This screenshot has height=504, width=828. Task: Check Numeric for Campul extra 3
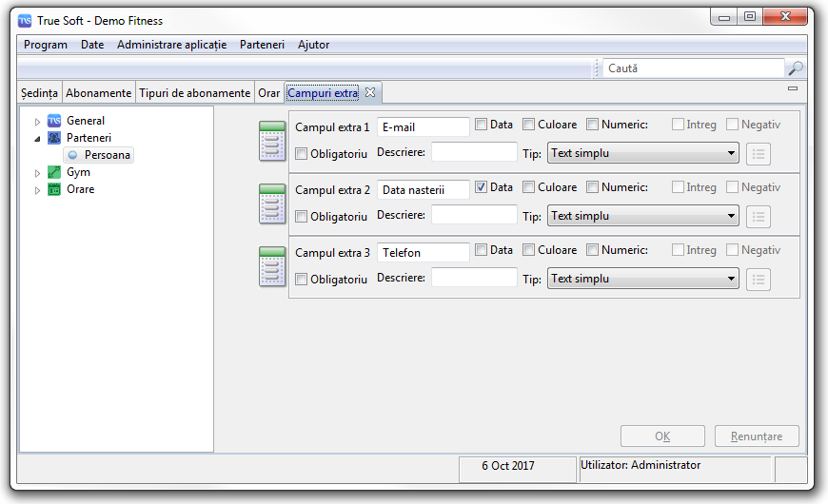(x=593, y=250)
